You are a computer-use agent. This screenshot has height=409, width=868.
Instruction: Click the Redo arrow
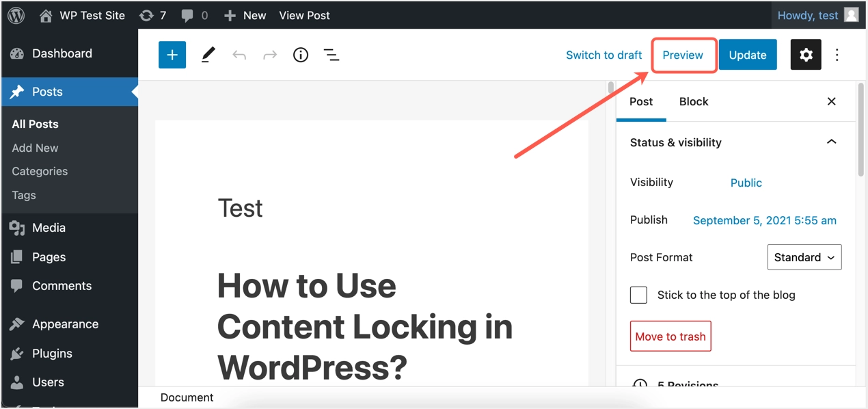coord(270,55)
